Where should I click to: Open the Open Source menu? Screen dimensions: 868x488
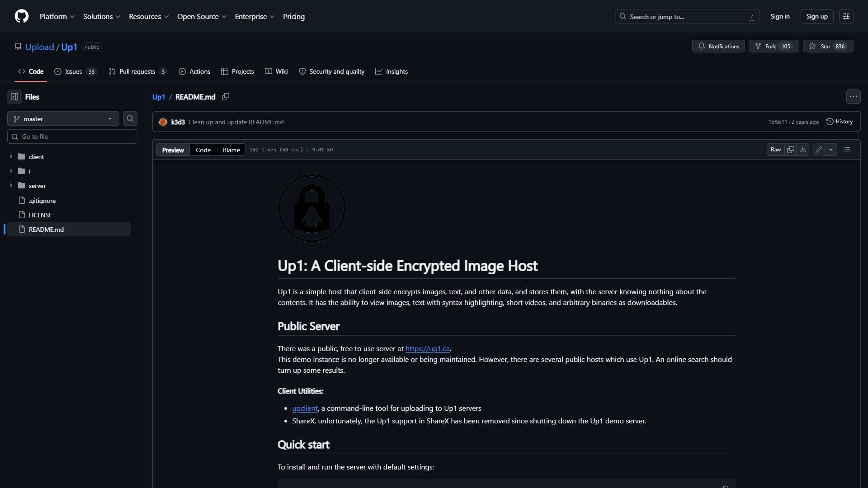(x=202, y=16)
